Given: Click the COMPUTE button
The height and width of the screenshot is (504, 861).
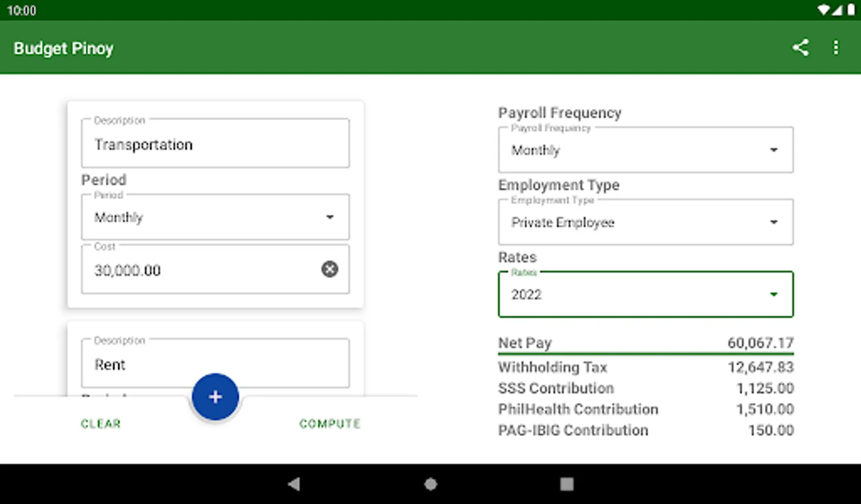Looking at the screenshot, I should click(x=330, y=424).
